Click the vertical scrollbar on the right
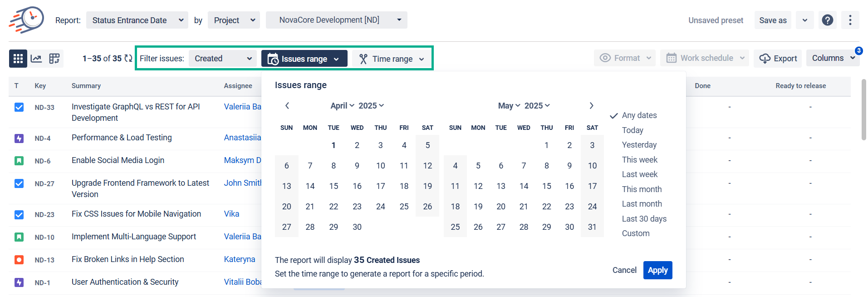Image resolution: width=868 pixels, height=297 pixels. coord(863,109)
